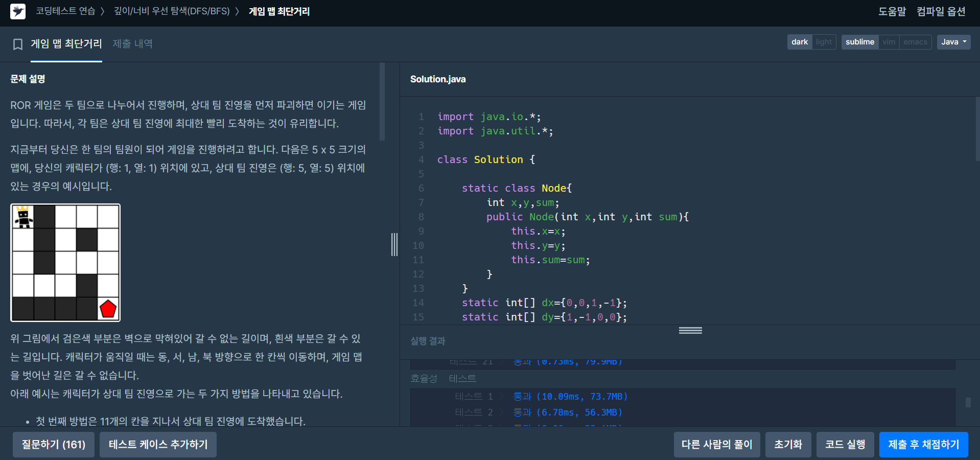Click 테스트 케이스 추가하기 button
This screenshot has width=980, height=460.
(158, 445)
